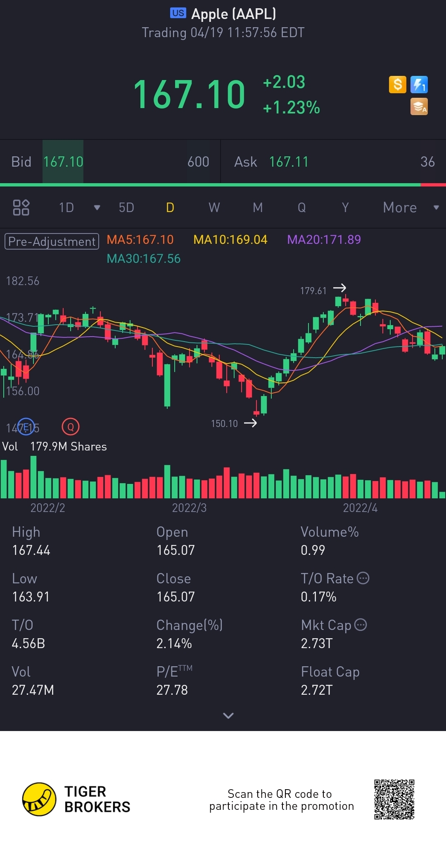Tap the T/O value 4.56B
Screen dimensions: 446x868
pos(28,643)
